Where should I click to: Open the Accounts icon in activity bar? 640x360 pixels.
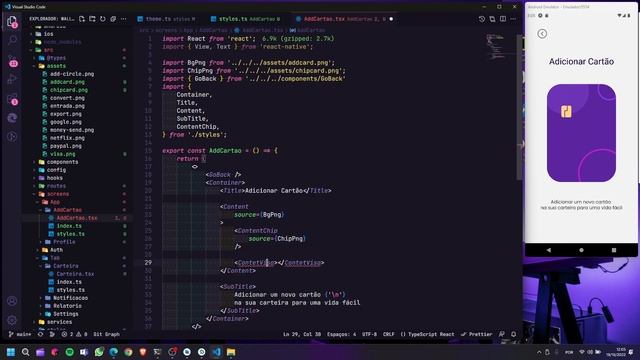tap(12, 301)
